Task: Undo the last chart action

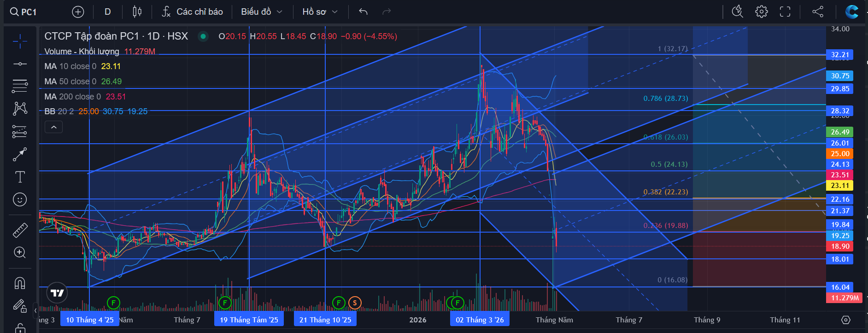Action: pos(363,12)
